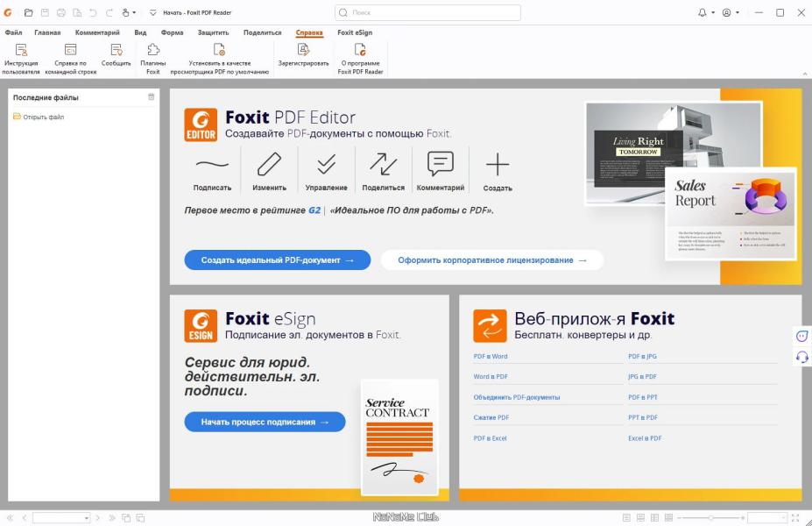Screen dimensions: 812x526
Task: Click the headset support icon on right edge
Action: [x=801, y=357]
